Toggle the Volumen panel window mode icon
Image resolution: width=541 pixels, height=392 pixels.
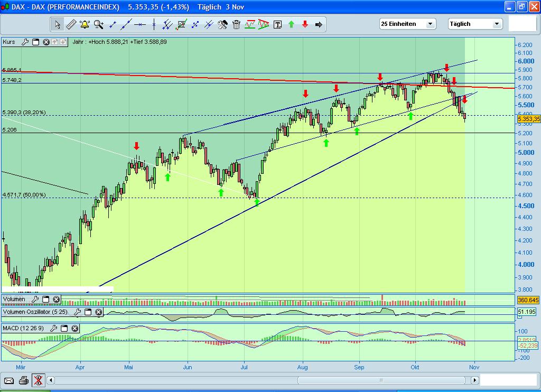click(46, 300)
